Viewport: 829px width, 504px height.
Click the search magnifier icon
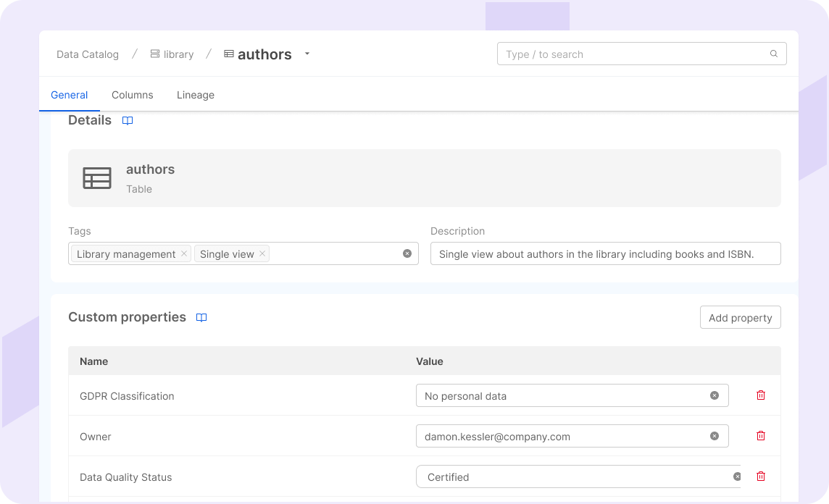coord(774,54)
